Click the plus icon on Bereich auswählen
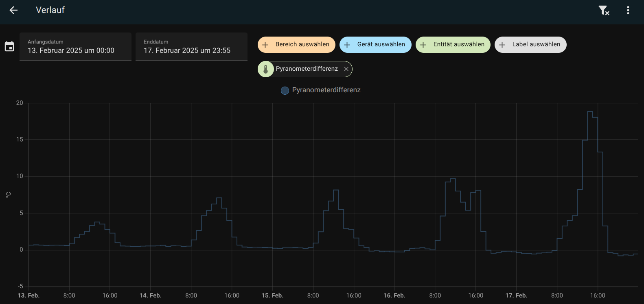 (265, 45)
